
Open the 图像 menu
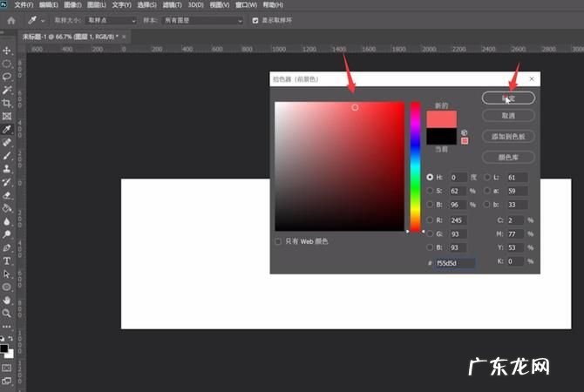[71, 5]
